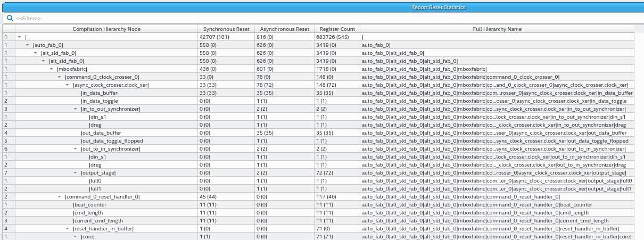
Task: Click the filter search magnifier icon
Action: pyautogui.click(x=9, y=18)
